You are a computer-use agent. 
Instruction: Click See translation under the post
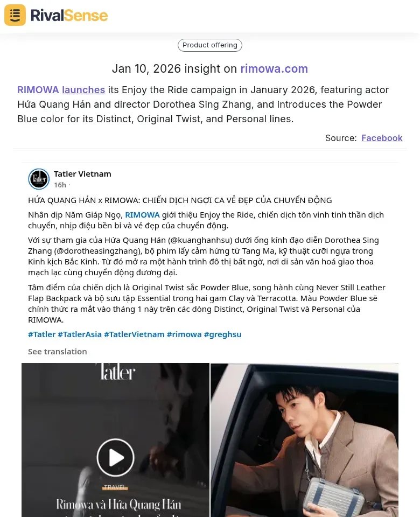58,352
